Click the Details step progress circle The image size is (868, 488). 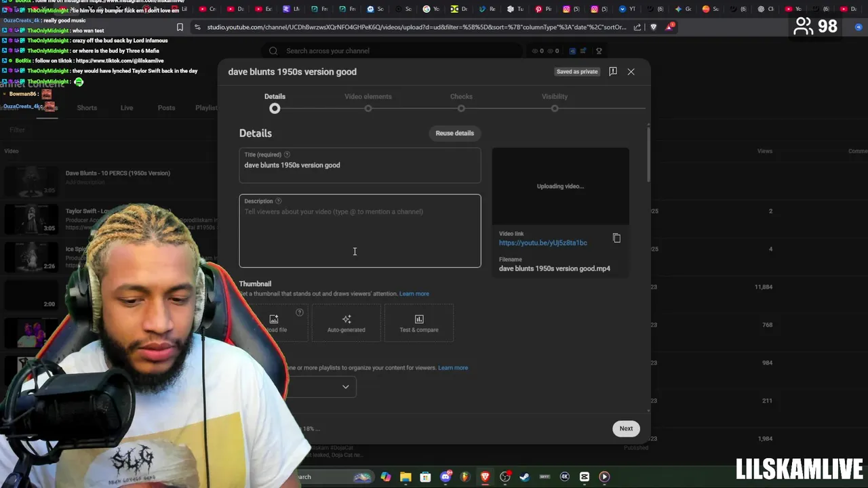pyautogui.click(x=275, y=108)
